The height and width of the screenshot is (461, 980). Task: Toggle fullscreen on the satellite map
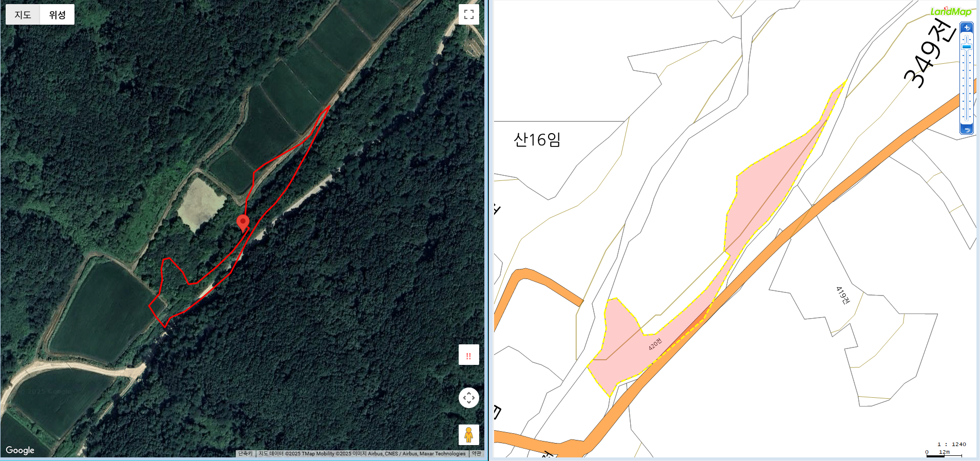[468, 14]
